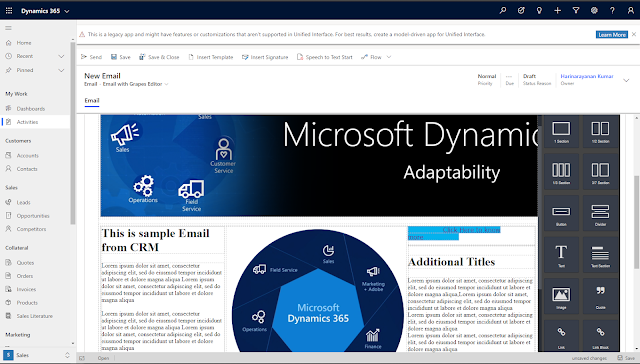The image size is (640, 364).
Task: Add an Image block
Action: click(x=561, y=297)
